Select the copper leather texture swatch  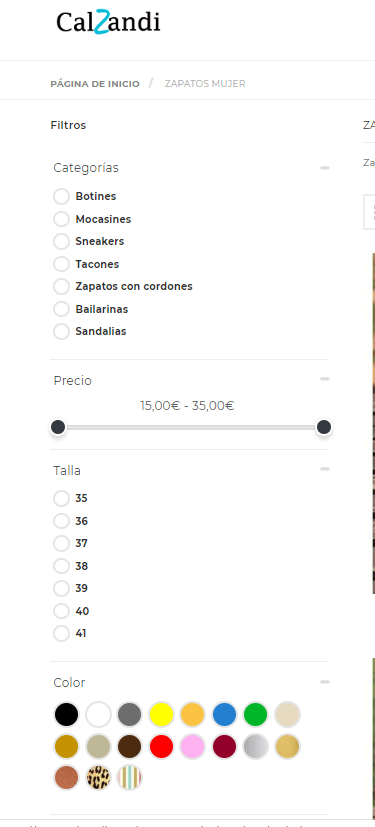66,777
